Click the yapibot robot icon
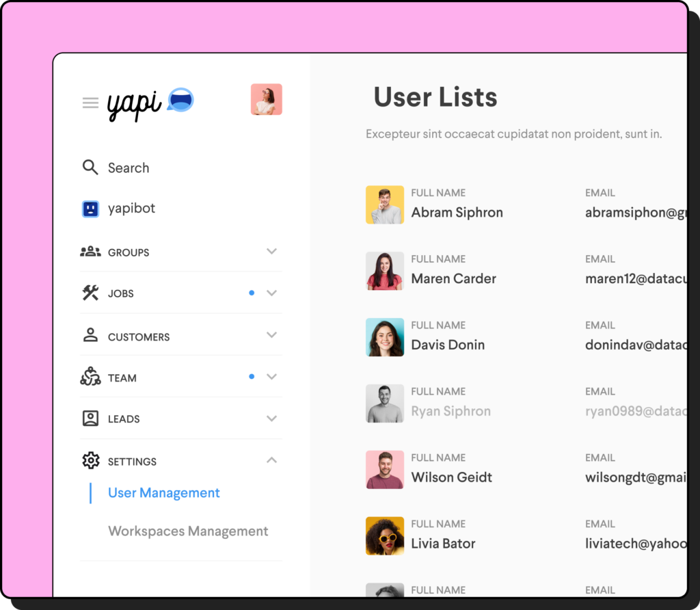700x610 pixels. pyautogui.click(x=90, y=209)
